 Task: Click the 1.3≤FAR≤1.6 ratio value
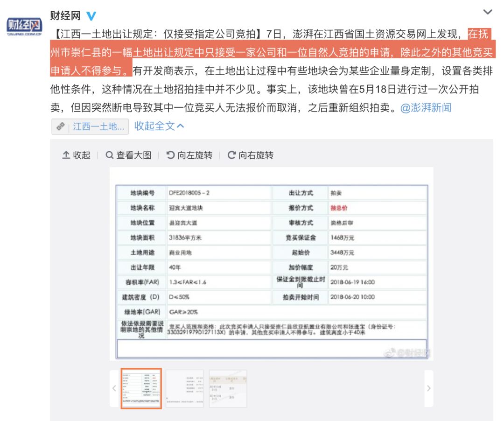click(x=188, y=282)
